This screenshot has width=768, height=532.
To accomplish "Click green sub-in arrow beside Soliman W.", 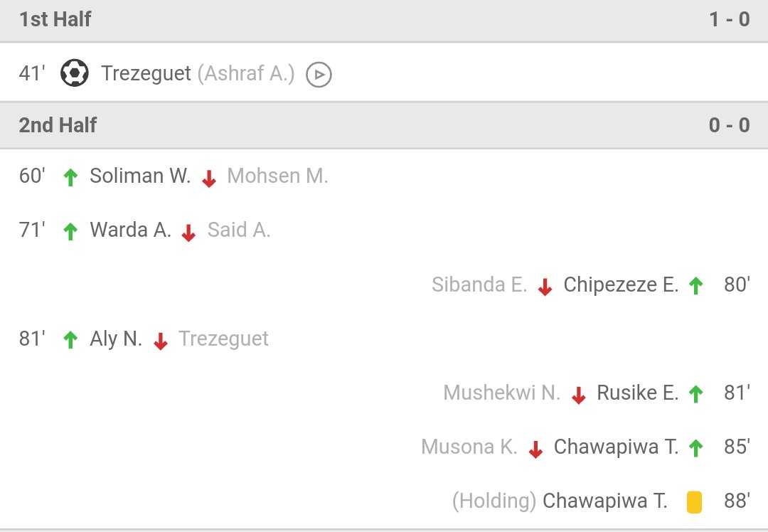I will pos(70,177).
